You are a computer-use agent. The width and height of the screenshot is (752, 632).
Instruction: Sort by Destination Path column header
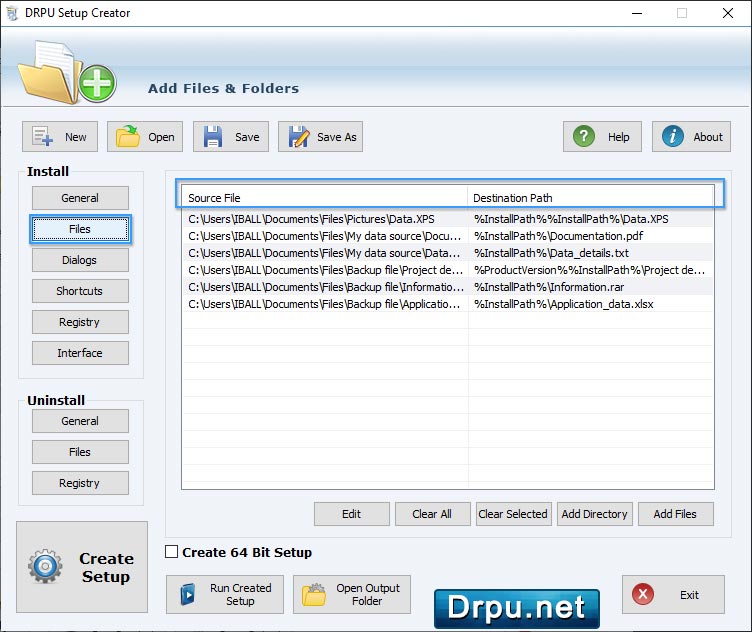click(590, 198)
